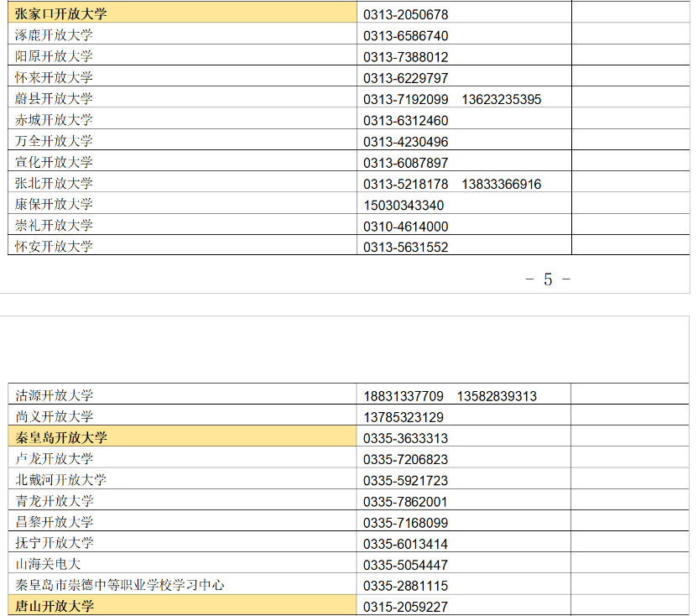
Task: Click number 13833366916 next to 张北开放大学
Action: [505, 183]
